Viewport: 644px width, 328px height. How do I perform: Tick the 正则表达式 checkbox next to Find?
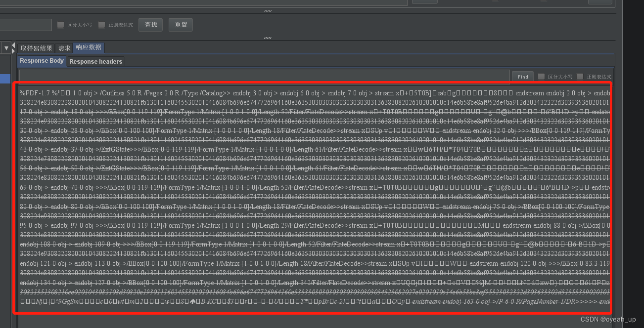580,77
